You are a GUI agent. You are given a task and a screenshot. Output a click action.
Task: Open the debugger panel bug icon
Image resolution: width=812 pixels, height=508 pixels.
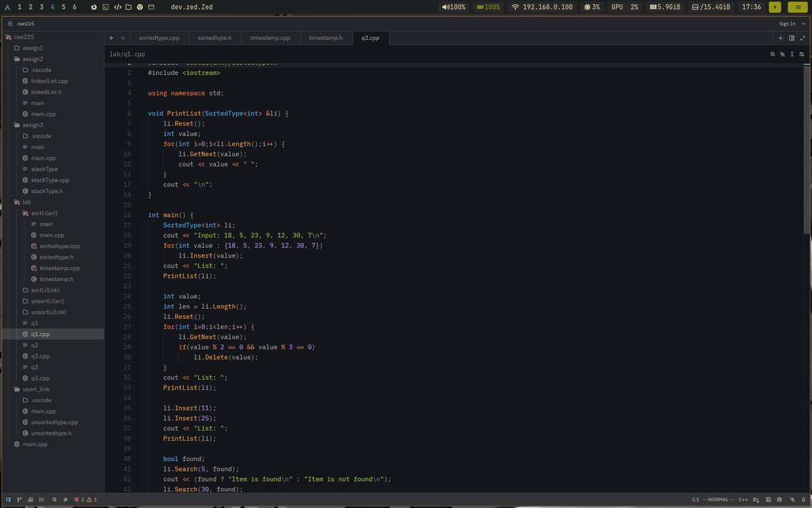point(780,499)
